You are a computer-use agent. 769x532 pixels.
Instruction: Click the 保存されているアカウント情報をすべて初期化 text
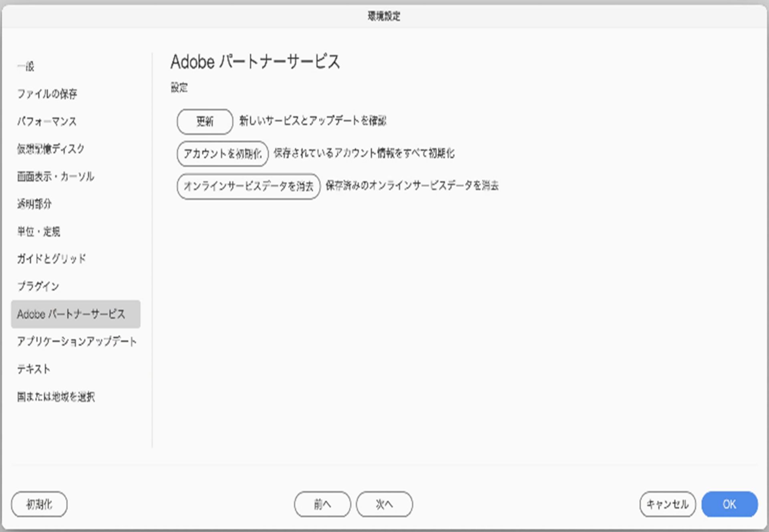pyautogui.click(x=364, y=153)
